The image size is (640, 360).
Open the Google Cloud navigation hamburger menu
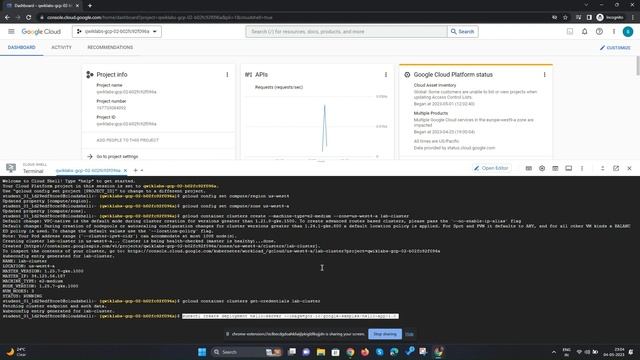[11, 31]
